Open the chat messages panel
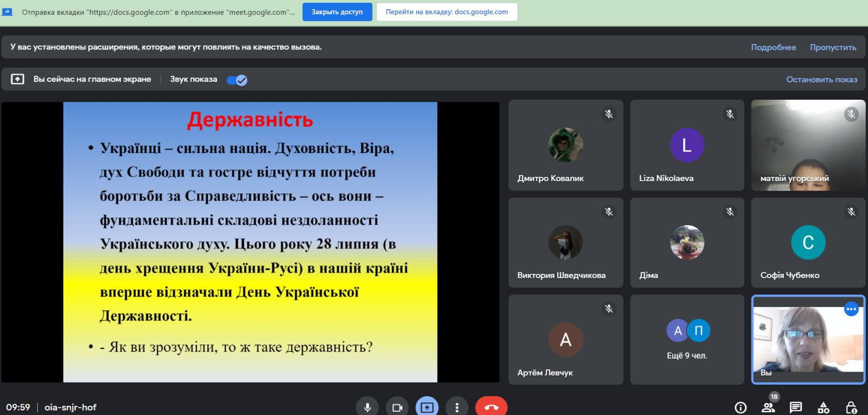The height and width of the screenshot is (415, 868). (796, 407)
